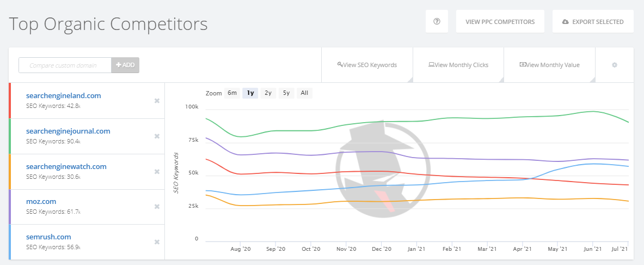Click green color bar for searchenginejournal.com
This screenshot has width=644, height=265.
click(10, 136)
